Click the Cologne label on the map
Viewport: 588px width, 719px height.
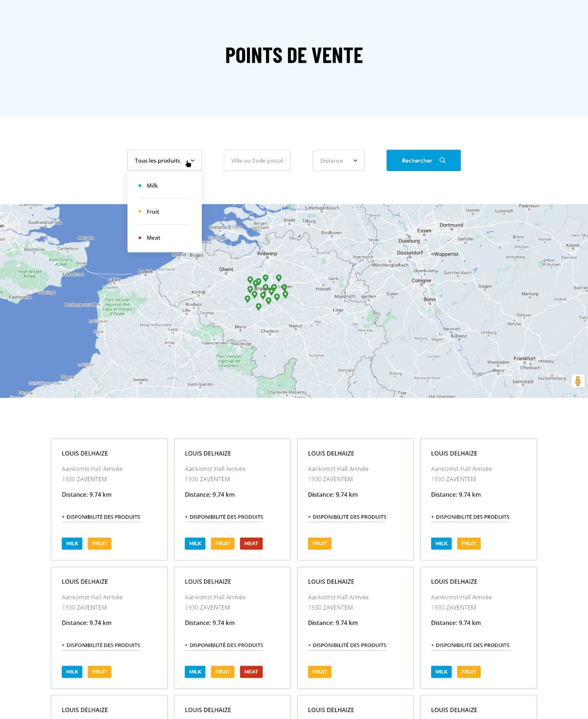(421, 281)
